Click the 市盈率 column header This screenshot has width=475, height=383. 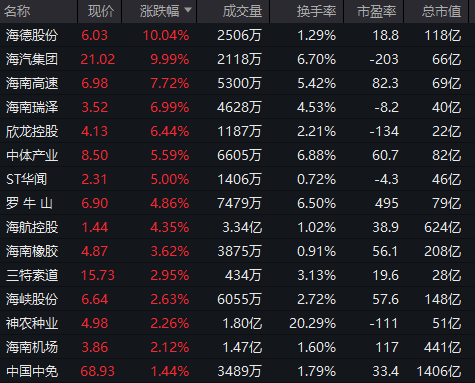pyautogui.click(x=377, y=11)
